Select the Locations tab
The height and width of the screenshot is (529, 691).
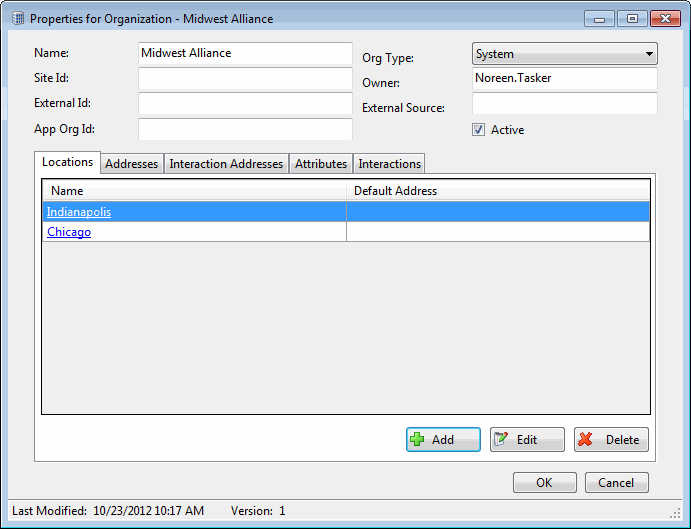(x=68, y=162)
